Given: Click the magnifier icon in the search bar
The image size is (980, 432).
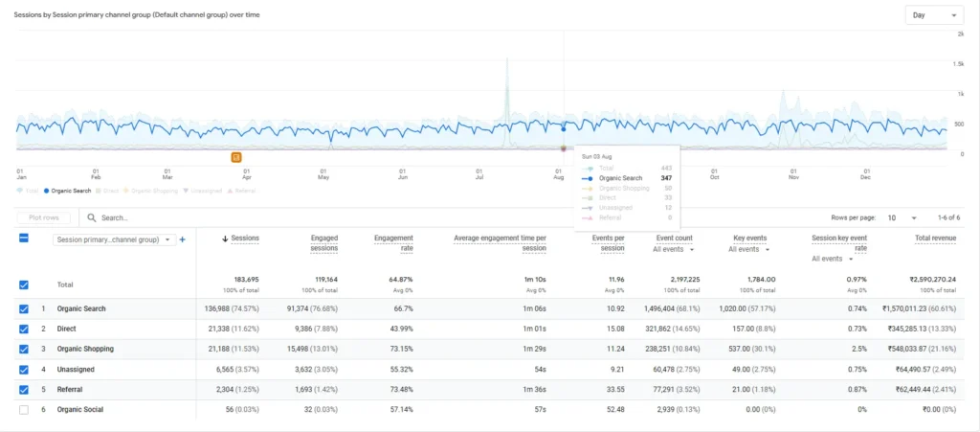Looking at the screenshot, I should point(92,218).
